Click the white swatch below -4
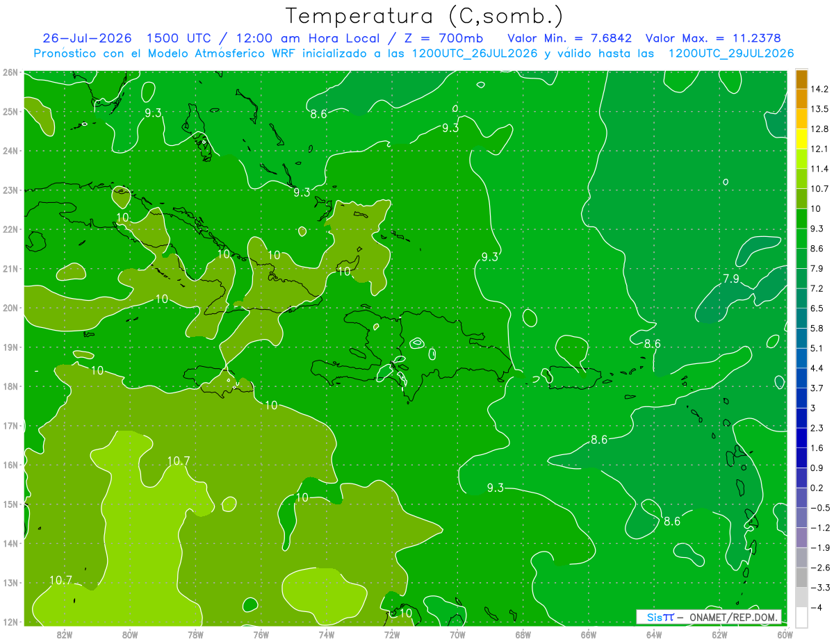 (801, 618)
